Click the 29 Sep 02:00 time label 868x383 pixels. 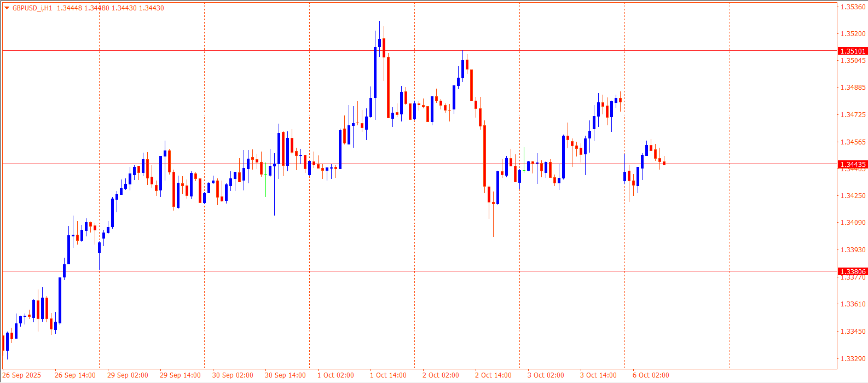point(128,375)
